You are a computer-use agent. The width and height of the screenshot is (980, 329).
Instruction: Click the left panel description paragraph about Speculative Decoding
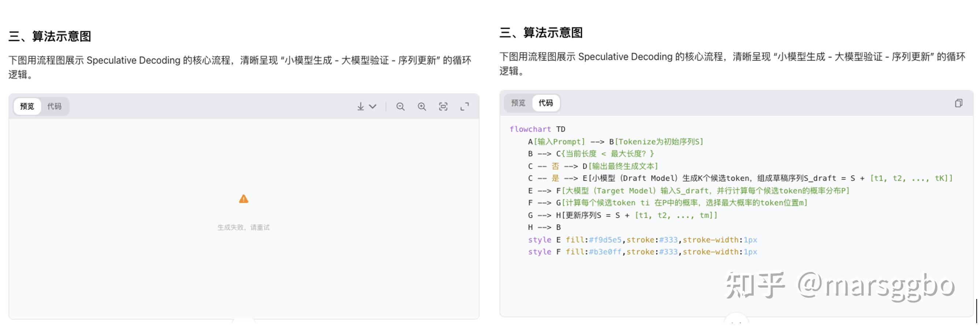click(240, 67)
